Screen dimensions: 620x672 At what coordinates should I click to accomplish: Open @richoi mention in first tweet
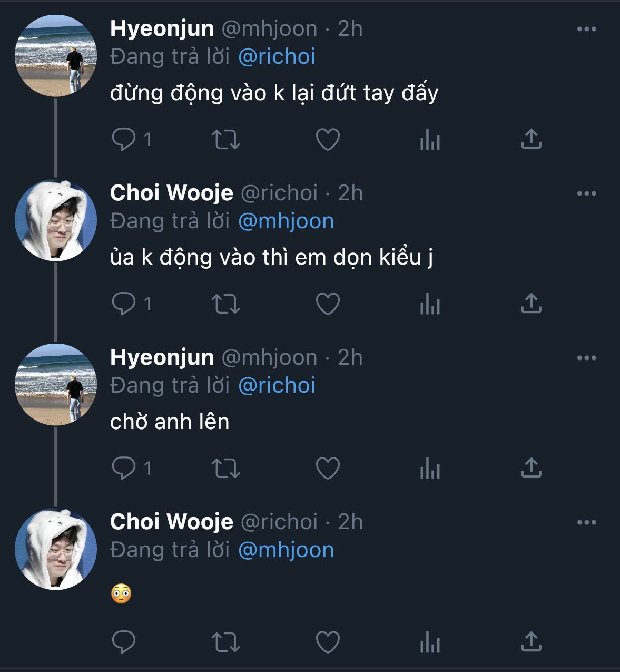[277, 56]
